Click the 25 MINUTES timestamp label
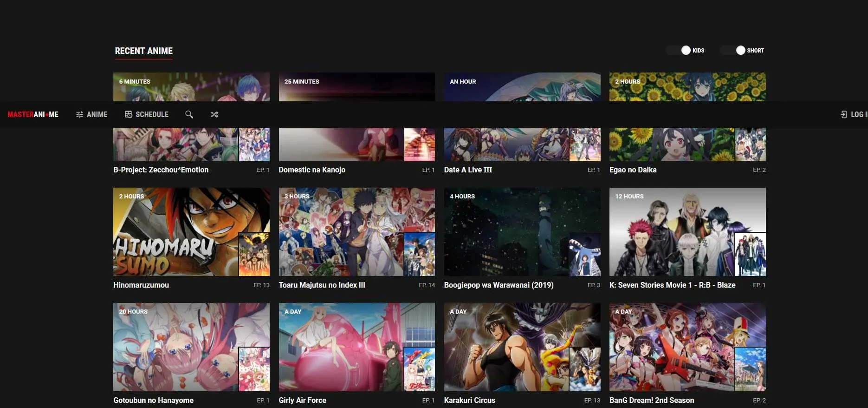Image resolution: width=868 pixels, height=408 pixels. (302, 82)
